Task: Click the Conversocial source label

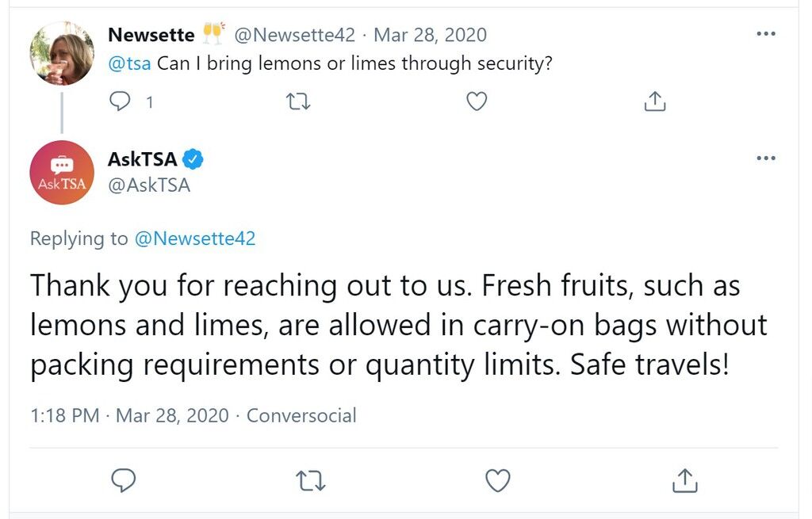Action: pyautogui.click(x=301, y=415)
